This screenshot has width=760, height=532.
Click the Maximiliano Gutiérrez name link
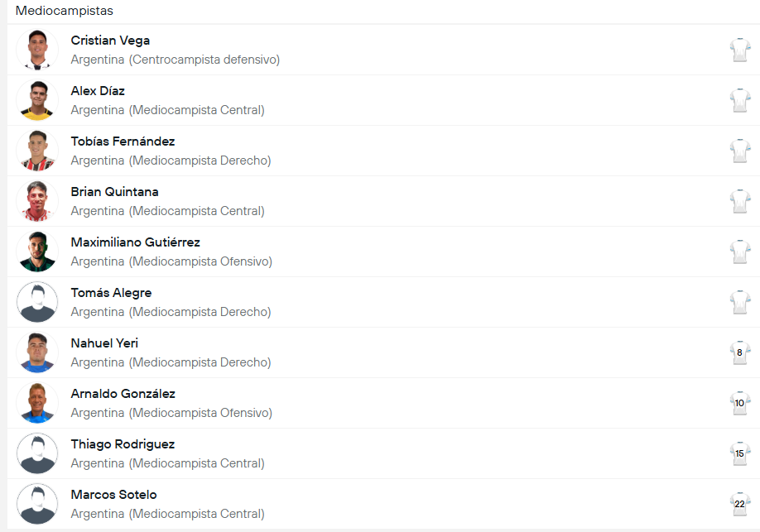tap(135, 242)
